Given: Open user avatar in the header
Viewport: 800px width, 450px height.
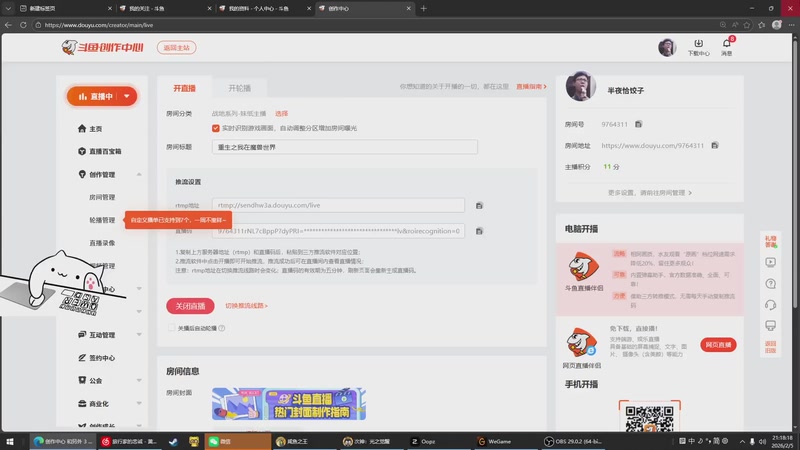Looking at the screenshot, I should point(667,47).
